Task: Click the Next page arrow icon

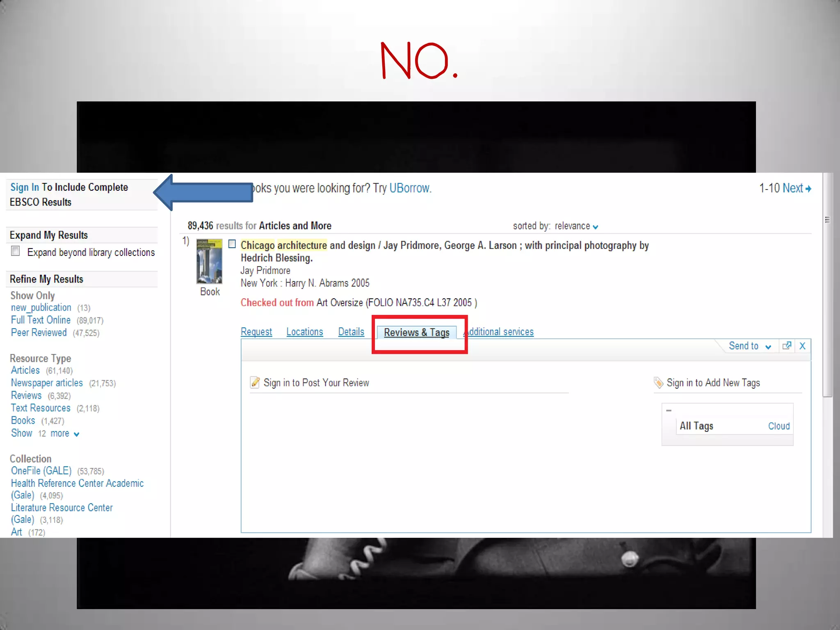Action: tap(808, 189)
